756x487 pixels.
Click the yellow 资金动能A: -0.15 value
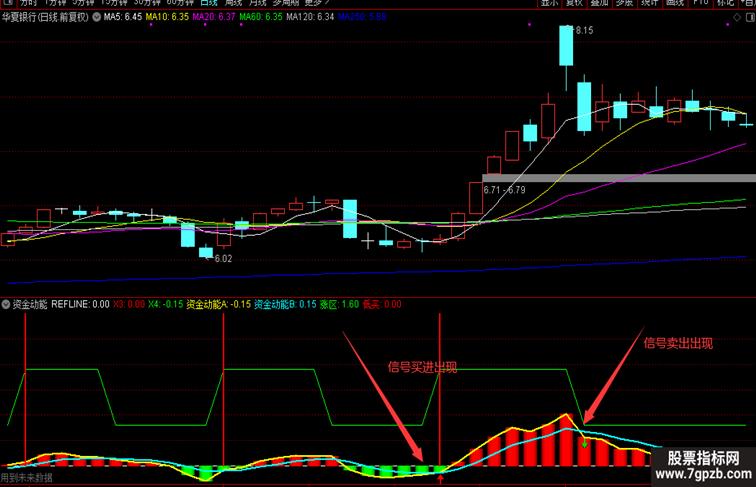tap(219, 305)
